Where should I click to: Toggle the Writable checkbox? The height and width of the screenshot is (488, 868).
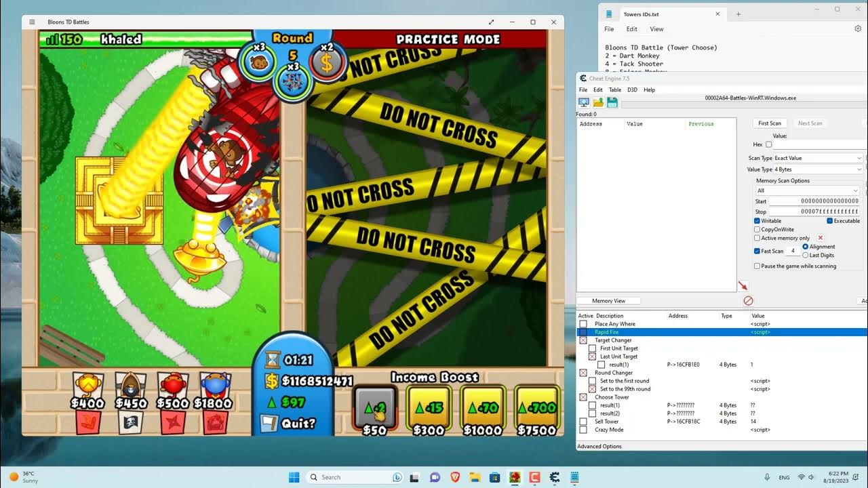pyautogui.click(x=757, y=221)
